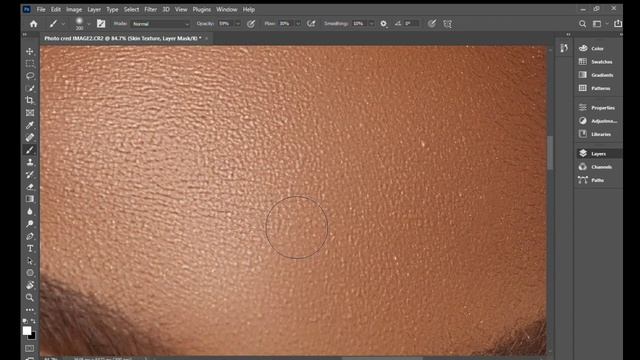Open the Flow slider dropdown arrow
This screenshot has width=640, height=360.
298,24
